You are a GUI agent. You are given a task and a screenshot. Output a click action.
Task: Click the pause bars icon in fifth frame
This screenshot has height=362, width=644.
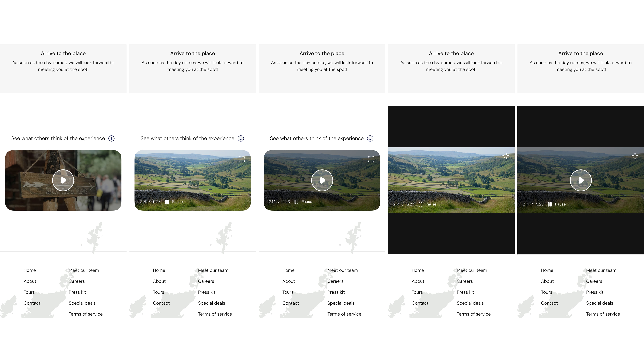tap(550, 204)
